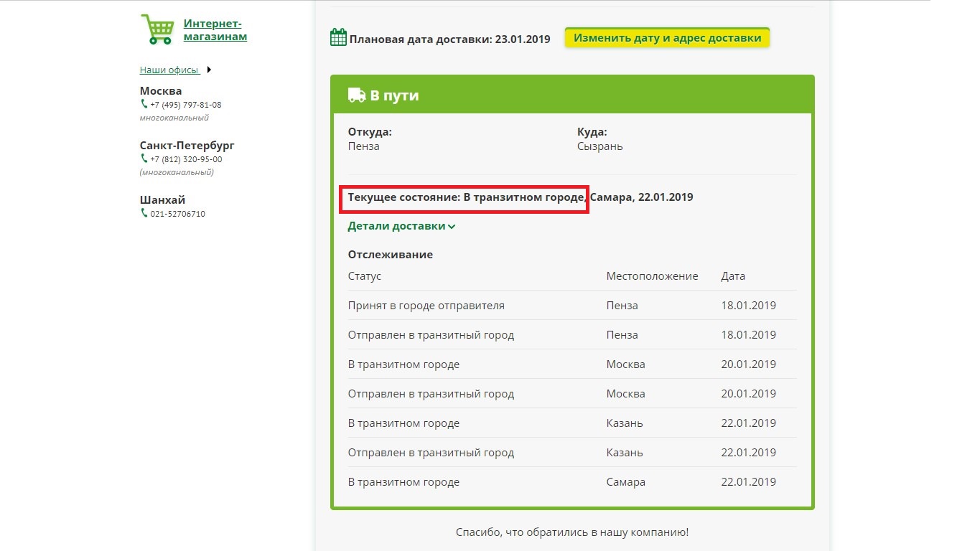This screenshot has height=551, width=980.
Task: Click the Санкт-Петербург office heading
Action: (187, 146)
